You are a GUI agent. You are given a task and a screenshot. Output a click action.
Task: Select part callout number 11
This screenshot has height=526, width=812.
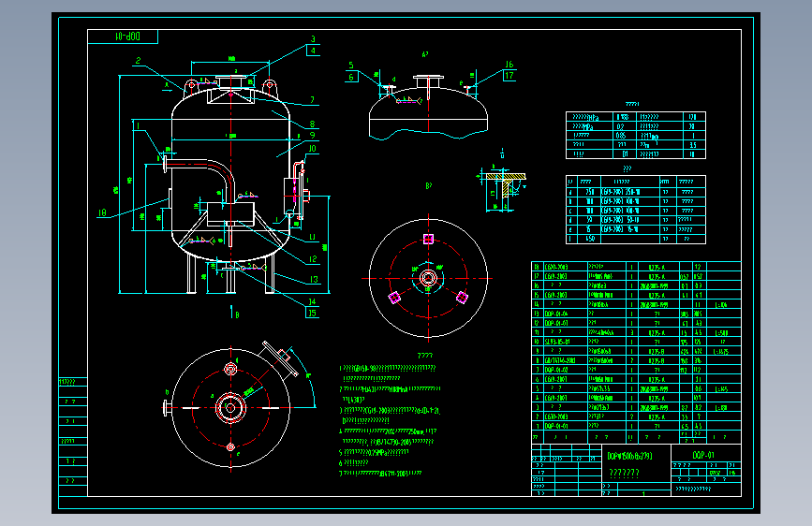312,237
